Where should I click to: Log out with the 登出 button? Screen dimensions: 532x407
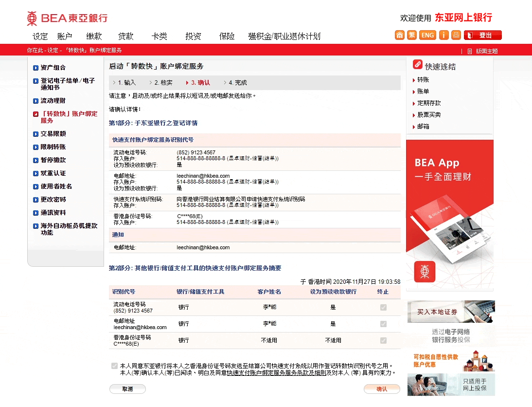coord(483,35)
